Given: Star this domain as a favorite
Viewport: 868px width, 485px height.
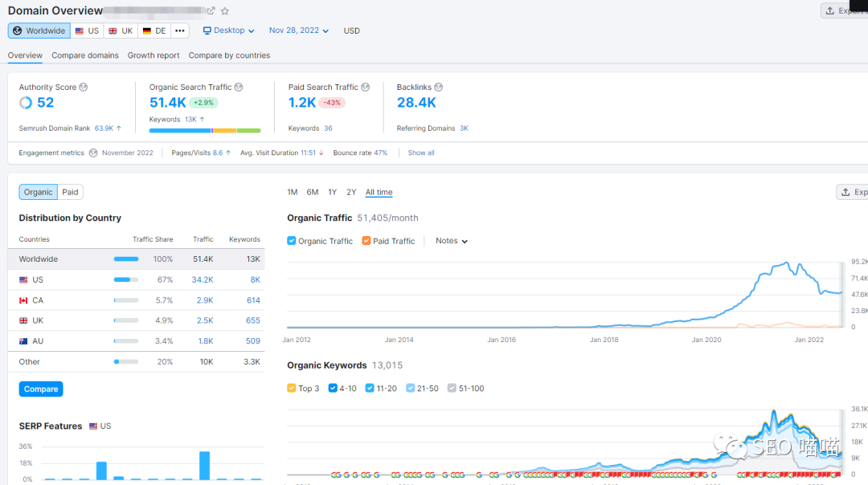Looking at the screenshot, I should point(225,10).
